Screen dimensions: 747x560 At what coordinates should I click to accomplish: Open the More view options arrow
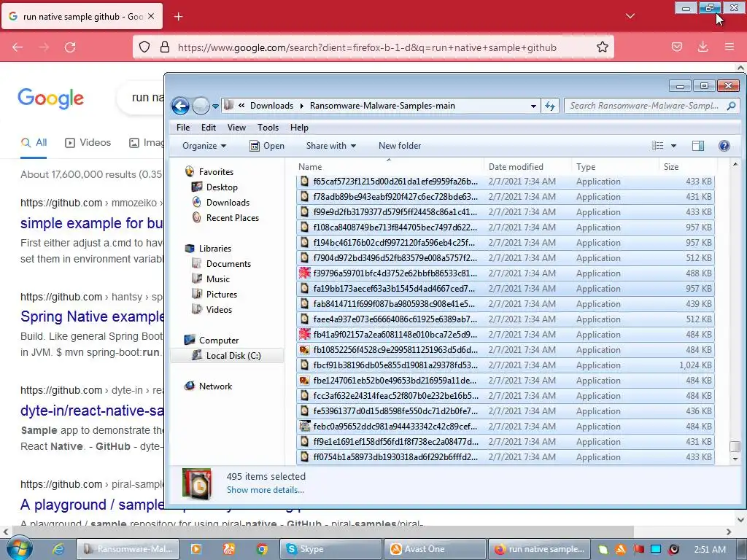[x=673, y=146]
